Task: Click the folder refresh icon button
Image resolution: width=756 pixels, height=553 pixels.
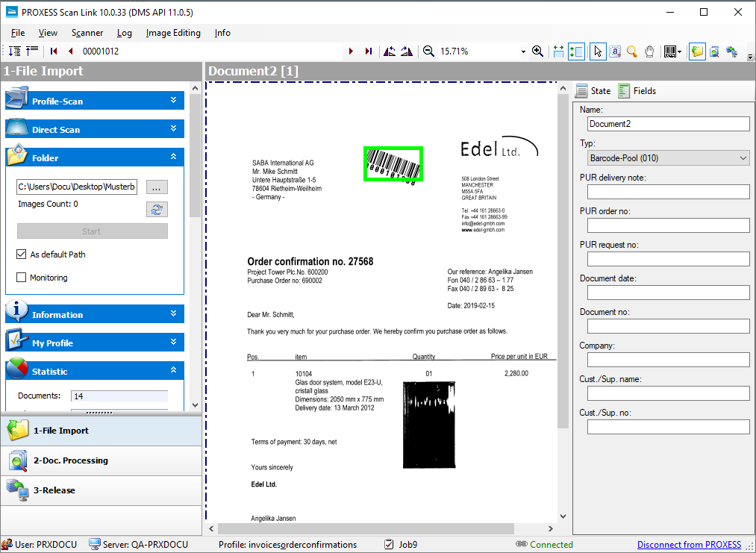Action: [157, 209]
